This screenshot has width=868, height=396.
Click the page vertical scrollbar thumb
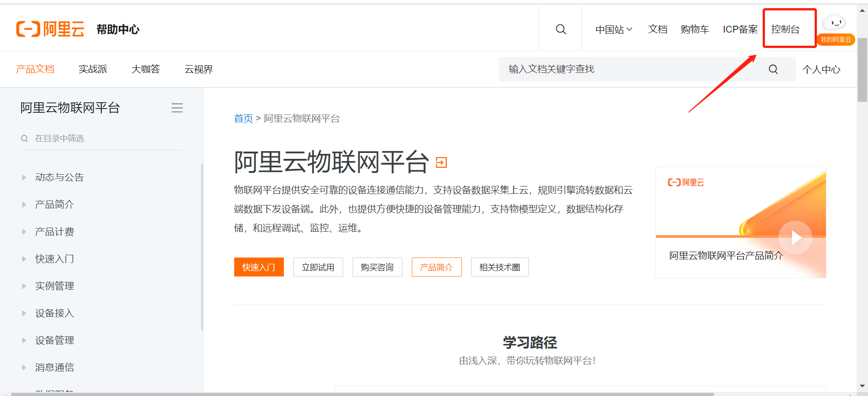(862, 70)
